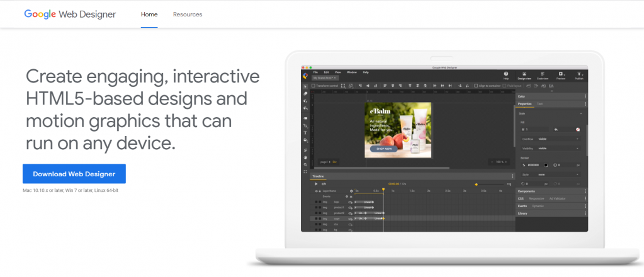Viewport: 644px width, 277px height.
Task: Click the My Brand.html document tab
Action: pyautogui.click(x=324, y=77)
